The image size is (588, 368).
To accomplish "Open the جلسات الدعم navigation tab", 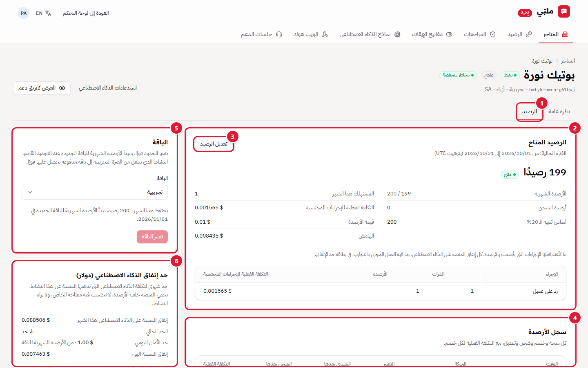I will pyautogui.click(x=261, y=34).
